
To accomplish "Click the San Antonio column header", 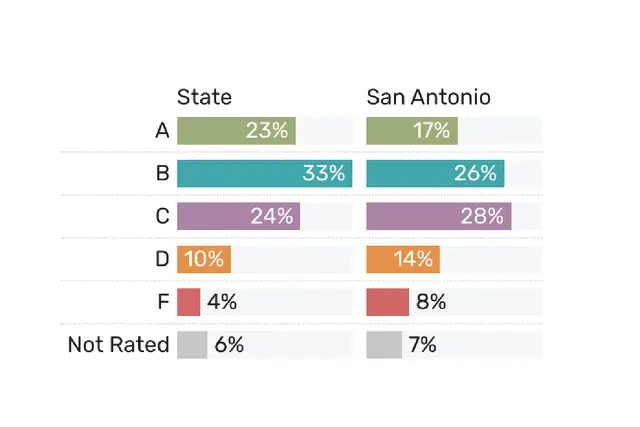I will [x=428, y=97].
